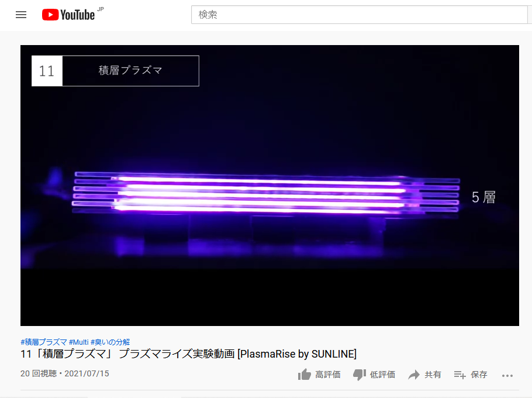532x398 pixels.
Task: Click the save to playlist icon
Action: click(x=460, y=375)
